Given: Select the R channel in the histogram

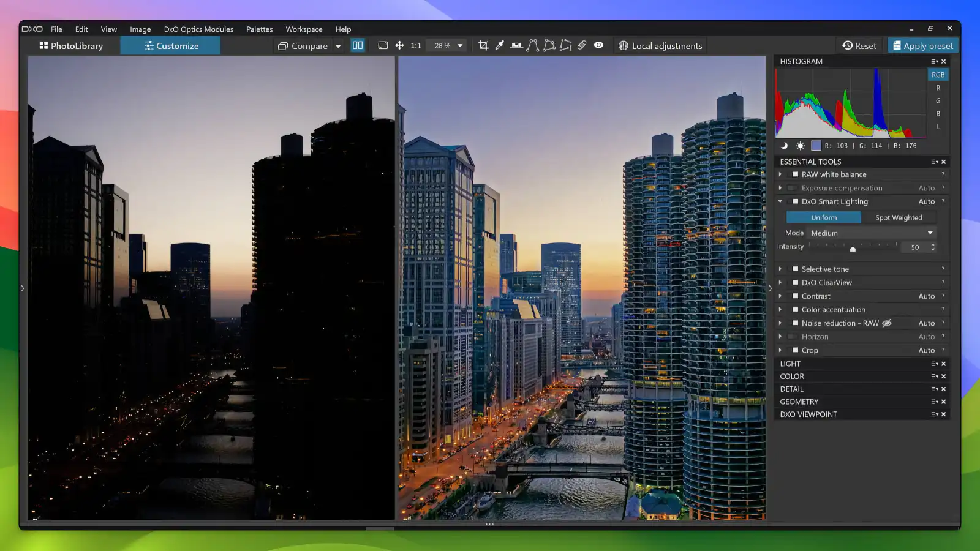Looking at the screenshot, I should pyautogui.click(x=938, y=88).
